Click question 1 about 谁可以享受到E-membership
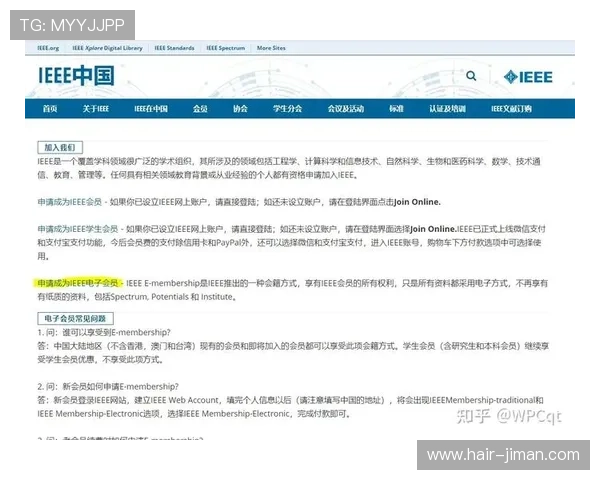Screen dimensions: 600x480 click(x=104, y=332)
